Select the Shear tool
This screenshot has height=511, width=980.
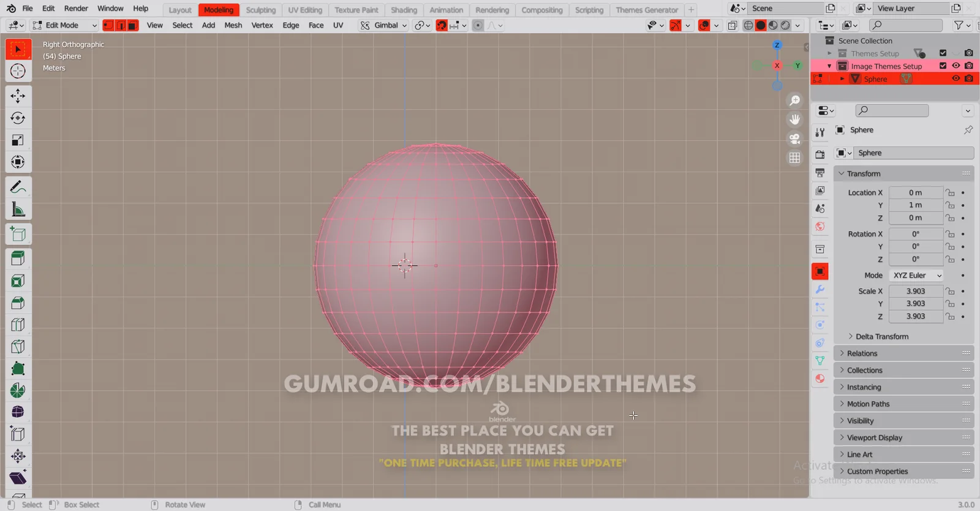pyautogui.click(x=18, y=478)
